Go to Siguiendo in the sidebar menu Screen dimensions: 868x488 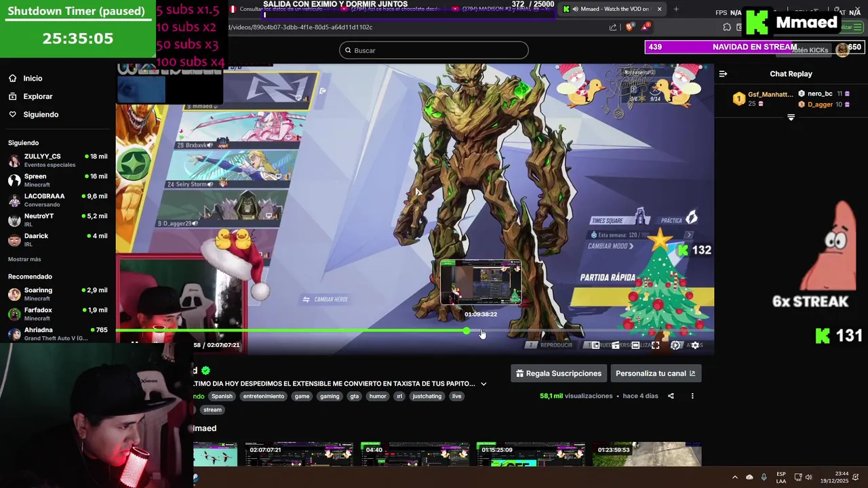41,115
